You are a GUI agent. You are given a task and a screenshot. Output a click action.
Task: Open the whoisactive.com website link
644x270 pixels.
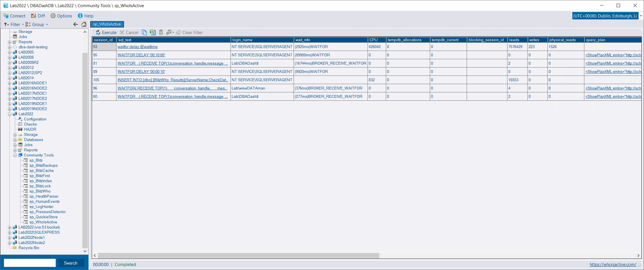[x=612, y=265]
